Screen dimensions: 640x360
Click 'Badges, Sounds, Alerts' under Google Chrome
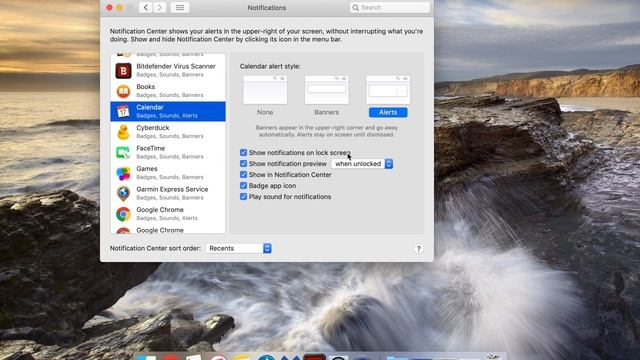(167, 218)
